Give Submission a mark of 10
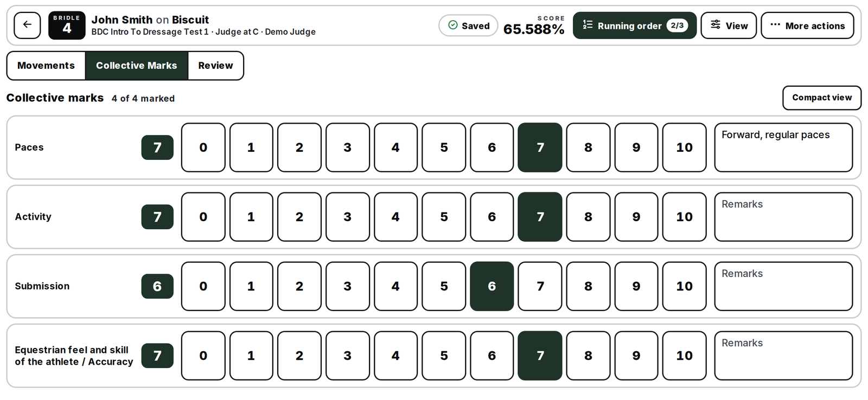 pos(684,286)
